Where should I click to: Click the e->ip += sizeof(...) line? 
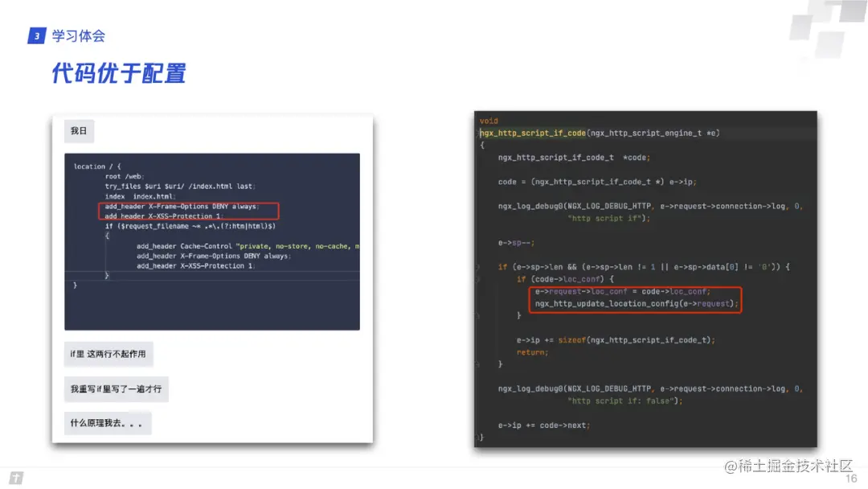coord(616,340)
